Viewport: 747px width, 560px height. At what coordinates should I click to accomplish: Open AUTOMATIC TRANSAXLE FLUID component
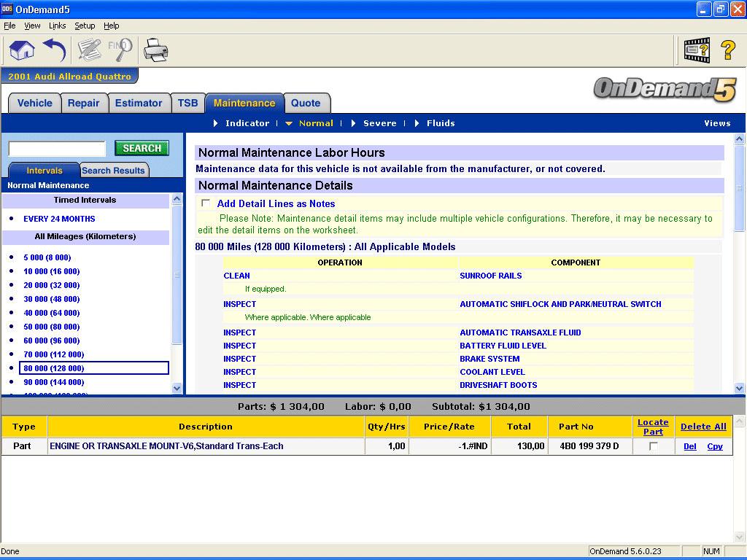pyautogui.click(x=520, y=332)
